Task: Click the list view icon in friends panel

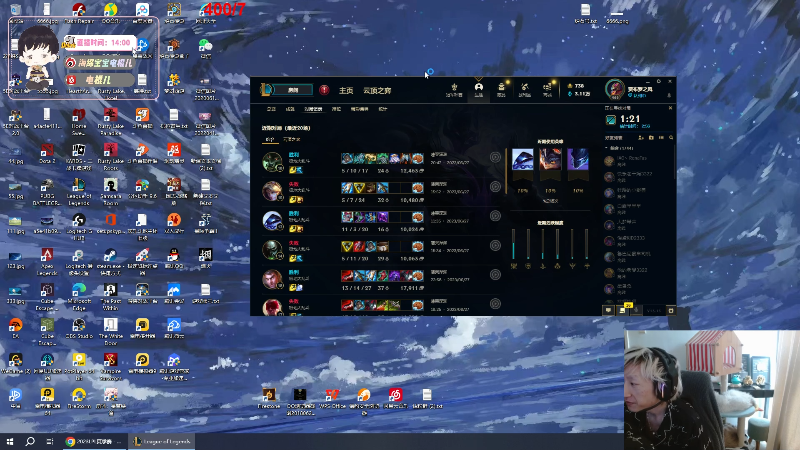Action: click(x=661, y=138)
